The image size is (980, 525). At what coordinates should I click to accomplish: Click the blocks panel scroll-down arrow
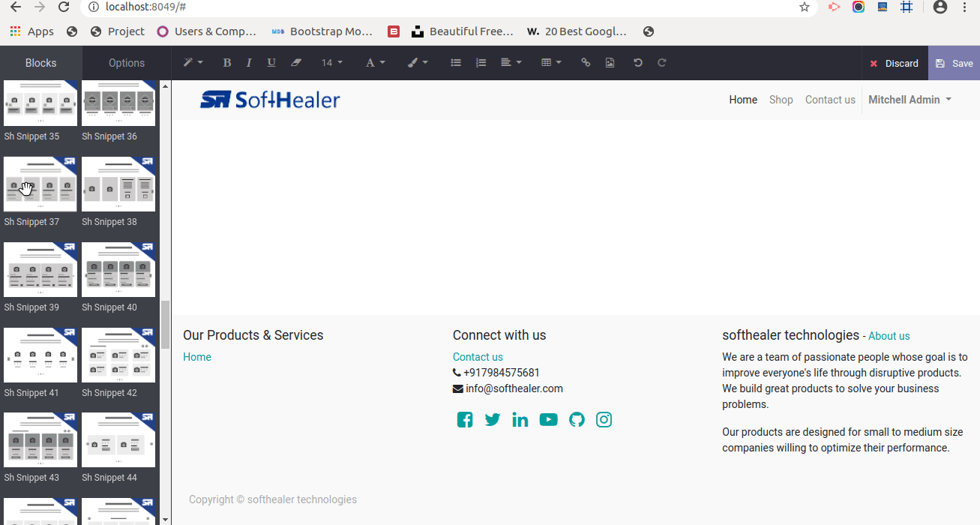165,519
